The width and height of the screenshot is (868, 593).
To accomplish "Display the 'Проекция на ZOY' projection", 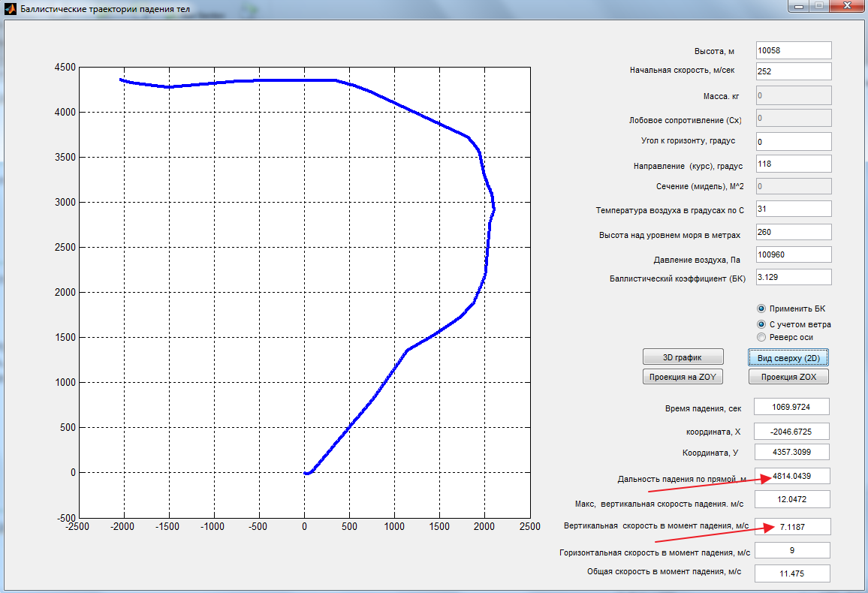I will pos(683,377).
